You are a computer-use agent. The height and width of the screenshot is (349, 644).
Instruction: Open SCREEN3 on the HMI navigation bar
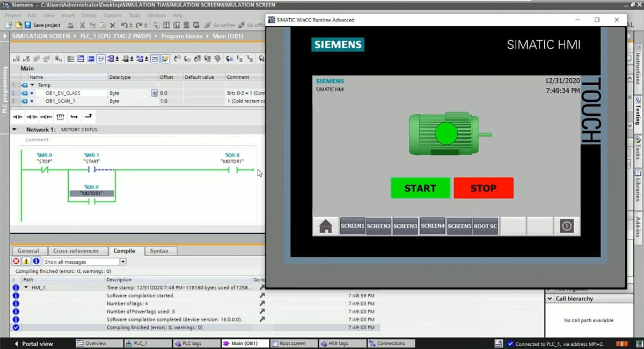coord(405,226)
